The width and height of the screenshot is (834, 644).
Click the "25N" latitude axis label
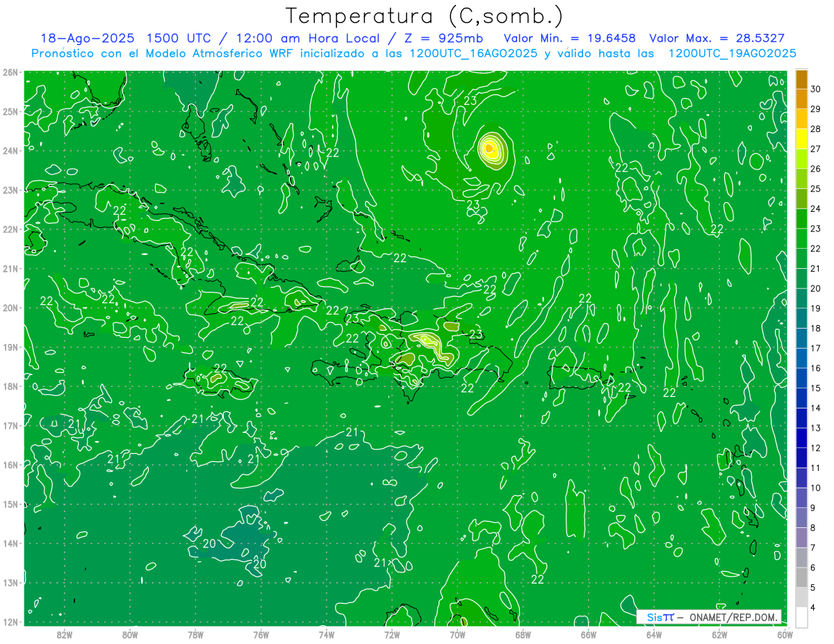(10, 112)
